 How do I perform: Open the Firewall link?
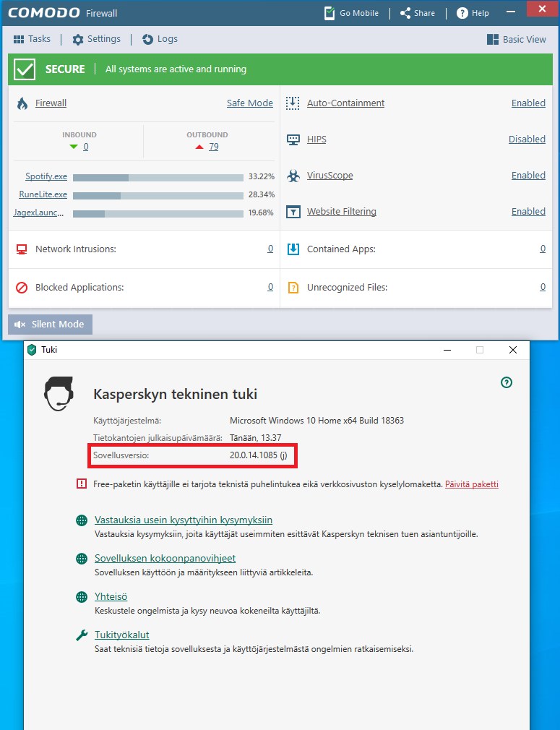pyautogui.click(x=51, y=103)
